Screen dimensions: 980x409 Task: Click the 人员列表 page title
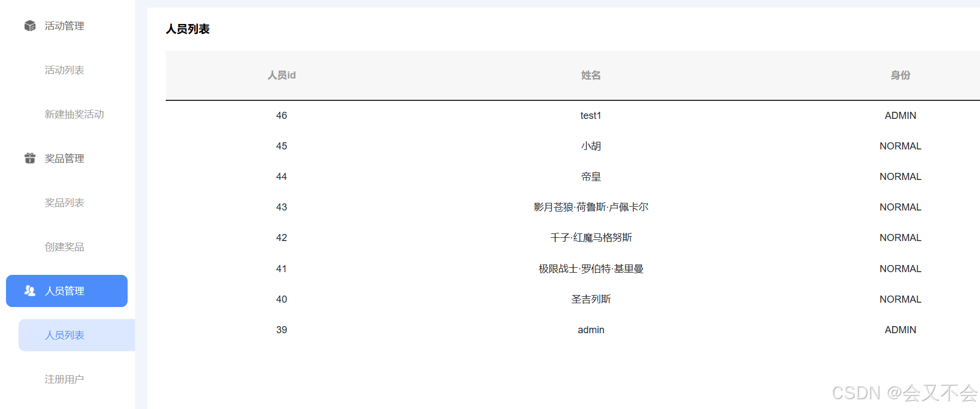188,29
